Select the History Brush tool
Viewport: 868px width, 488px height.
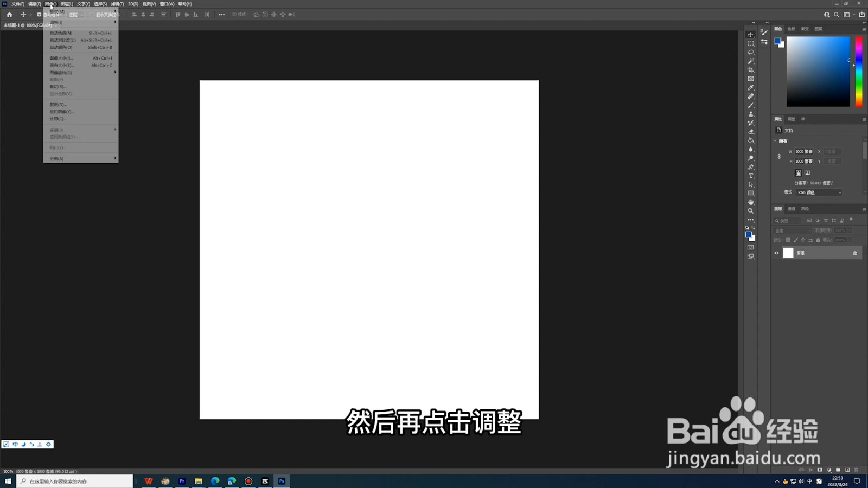tap(751, 123)
